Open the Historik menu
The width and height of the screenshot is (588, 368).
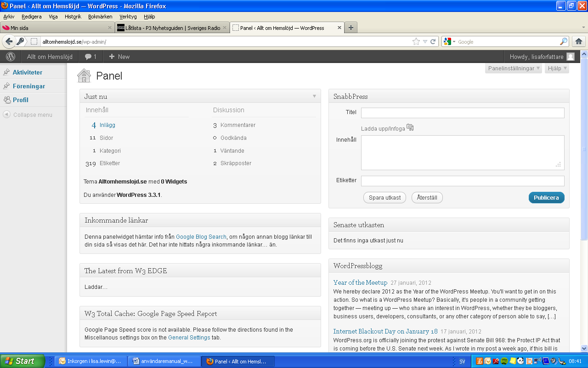tap(73, 17)
